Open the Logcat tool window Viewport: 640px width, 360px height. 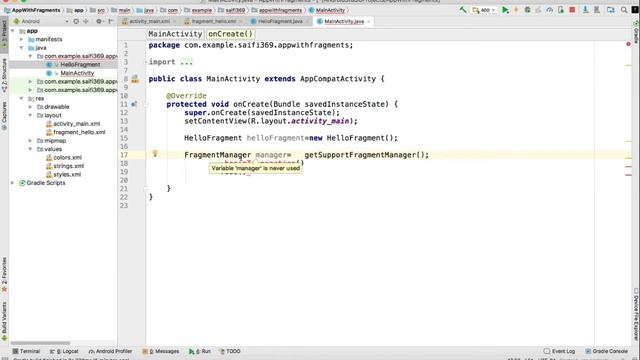pos(64,351)
